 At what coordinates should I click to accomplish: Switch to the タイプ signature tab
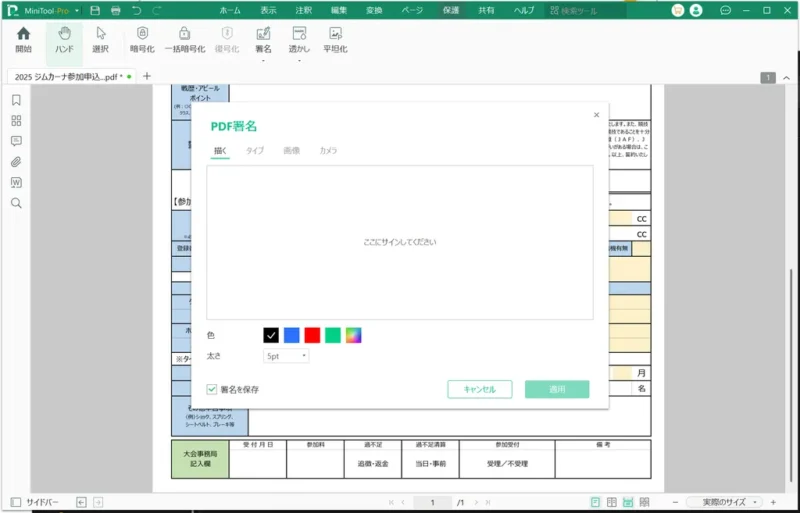(x=255, y=151)
